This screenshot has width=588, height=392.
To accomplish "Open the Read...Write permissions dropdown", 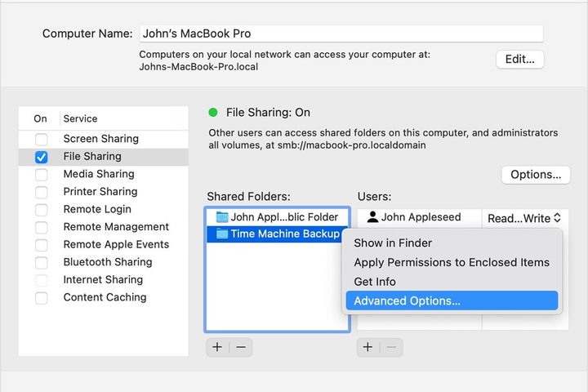I will [524, 218].
